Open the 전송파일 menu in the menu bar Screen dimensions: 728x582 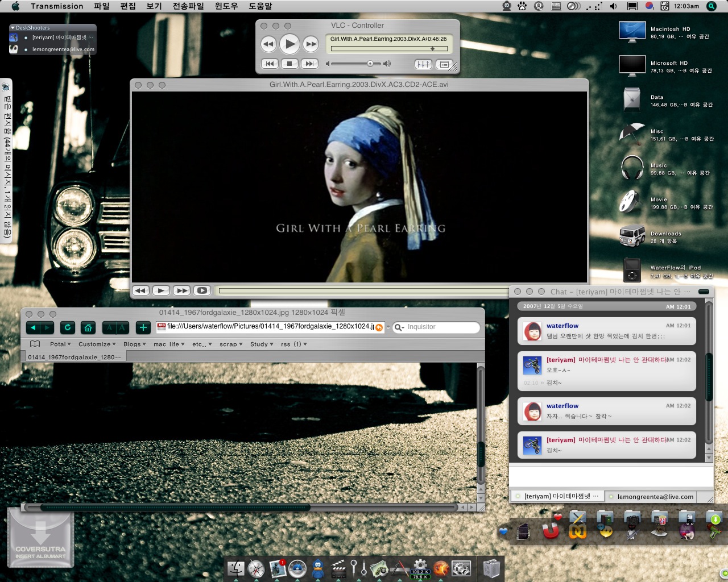click(x=188, y=6)
